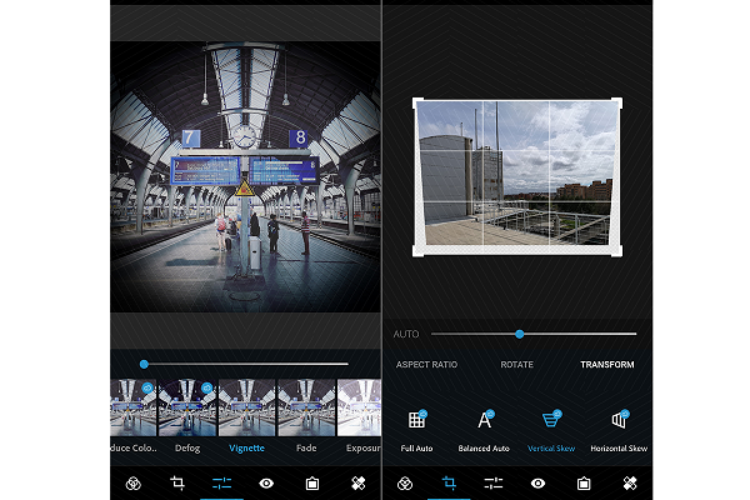Select the Horizontal Skew icon
This screenshot has width=750, height=500.
pyautogui.click(x=618, y=421)
